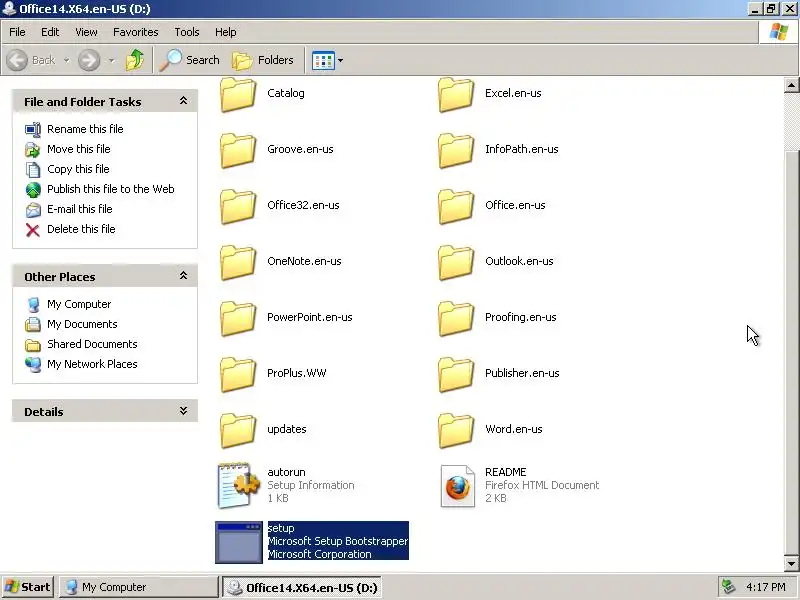Switch to My Computer taskbar button
This screenshot has height=600, width=800.
pos(139,587)
